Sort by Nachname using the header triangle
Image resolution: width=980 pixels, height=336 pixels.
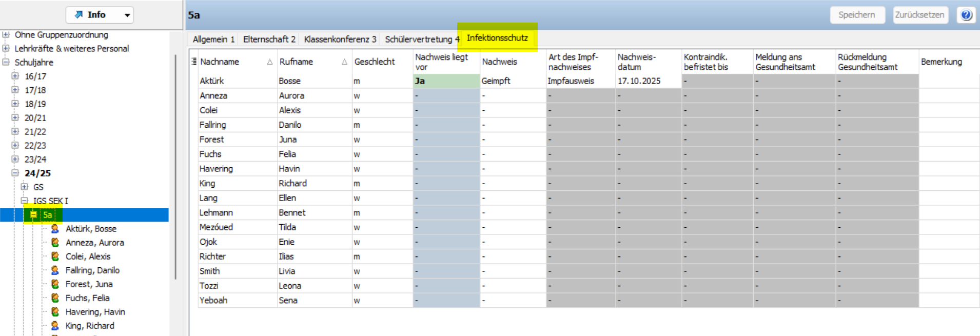tap(269, 62)
